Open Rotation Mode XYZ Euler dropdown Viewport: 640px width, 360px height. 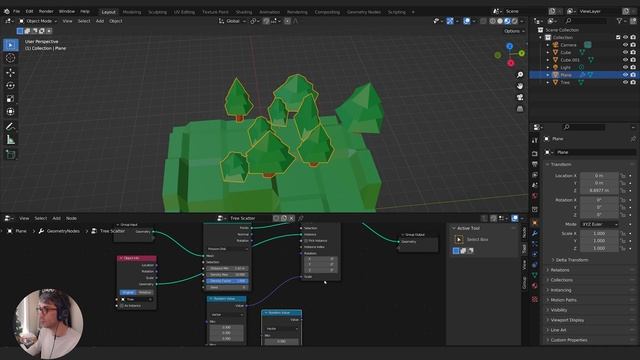pyautogui.click(x=599, y=224)
